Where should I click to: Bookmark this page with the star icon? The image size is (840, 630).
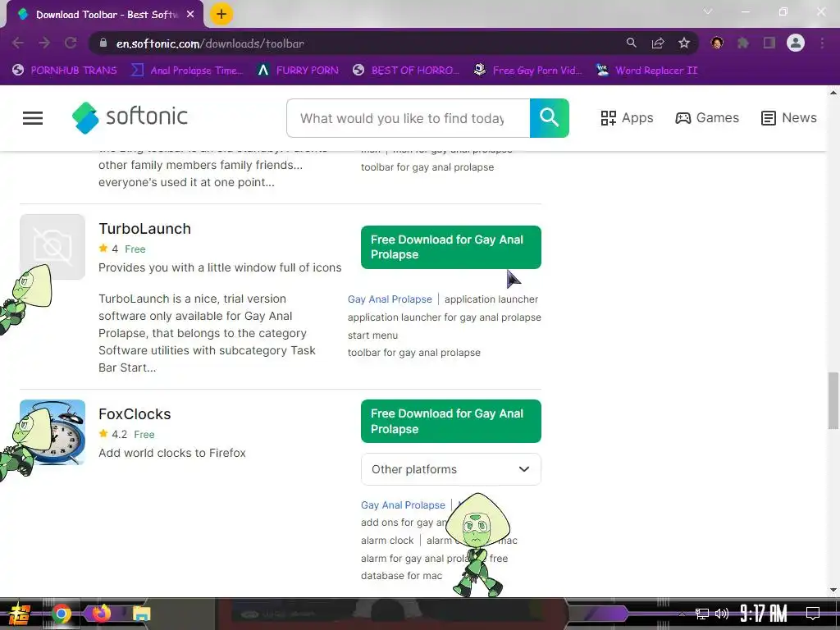684,43
